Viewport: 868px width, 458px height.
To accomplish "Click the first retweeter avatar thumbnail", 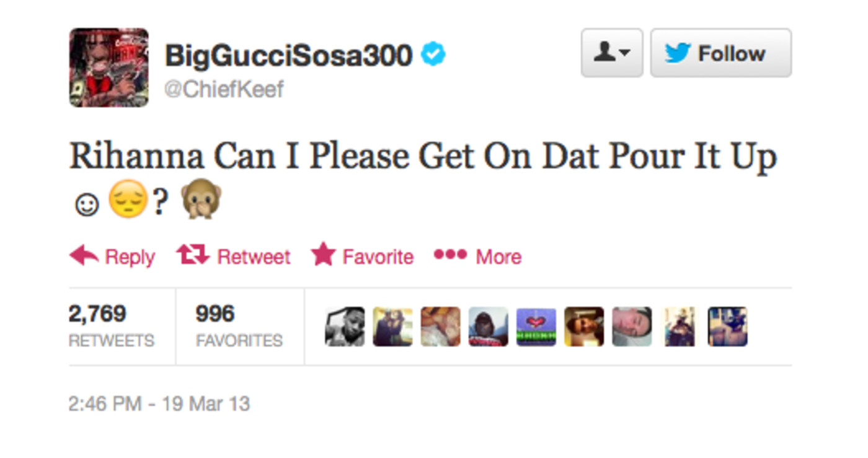I will tap(345, 327).
